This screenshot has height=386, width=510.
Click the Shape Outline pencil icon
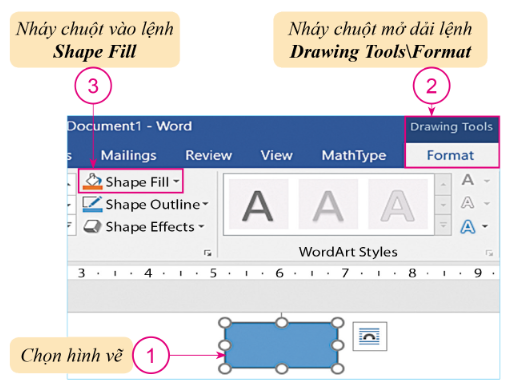92,204
